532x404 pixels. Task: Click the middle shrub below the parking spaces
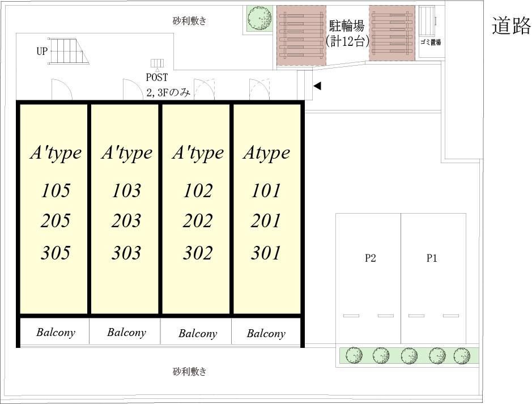pos(408,356)
